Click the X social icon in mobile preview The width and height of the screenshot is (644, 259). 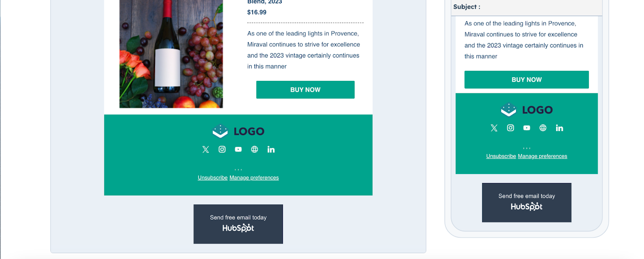point(494,128)
